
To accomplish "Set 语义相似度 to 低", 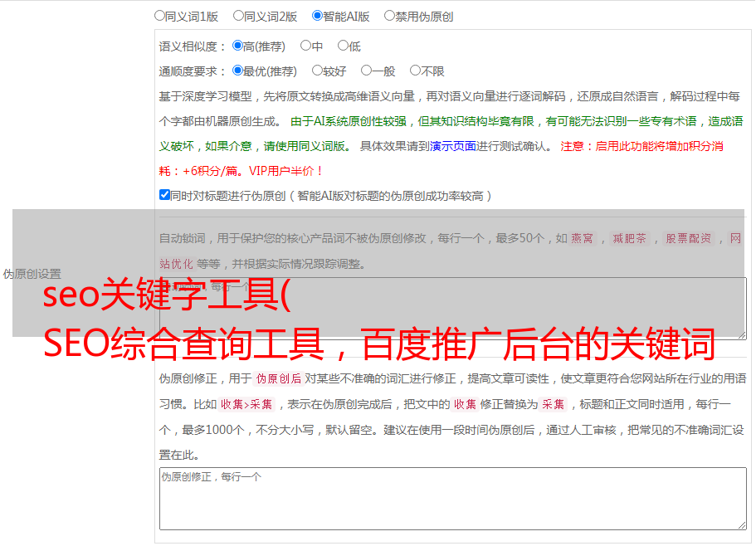I will (x=343, y=46).
